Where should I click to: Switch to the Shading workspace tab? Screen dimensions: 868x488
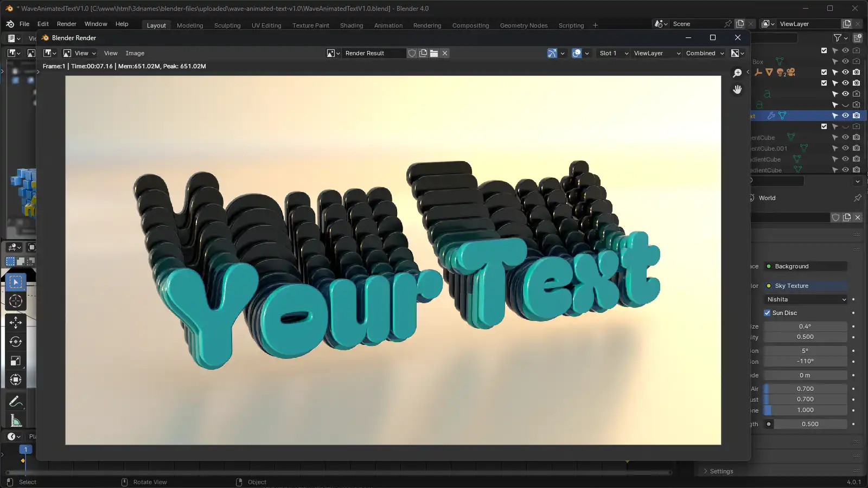352,25
